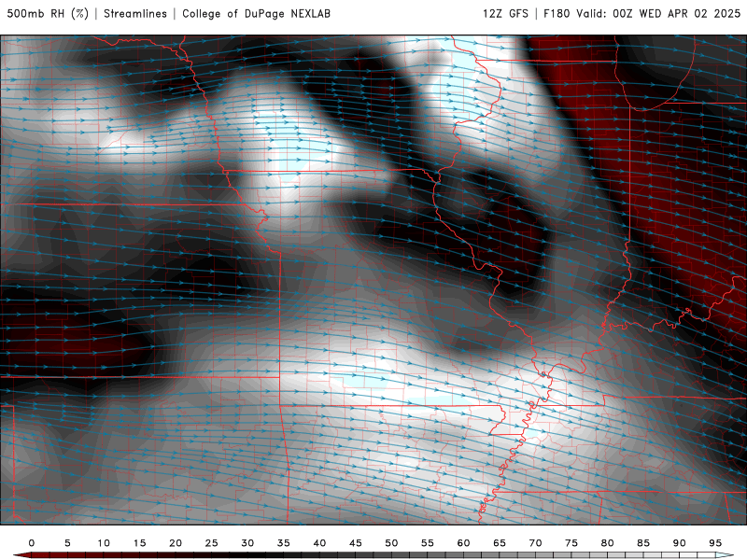Click the 20 label on color scale
This screenshot has height=560, width=747.
coord(176,543)
